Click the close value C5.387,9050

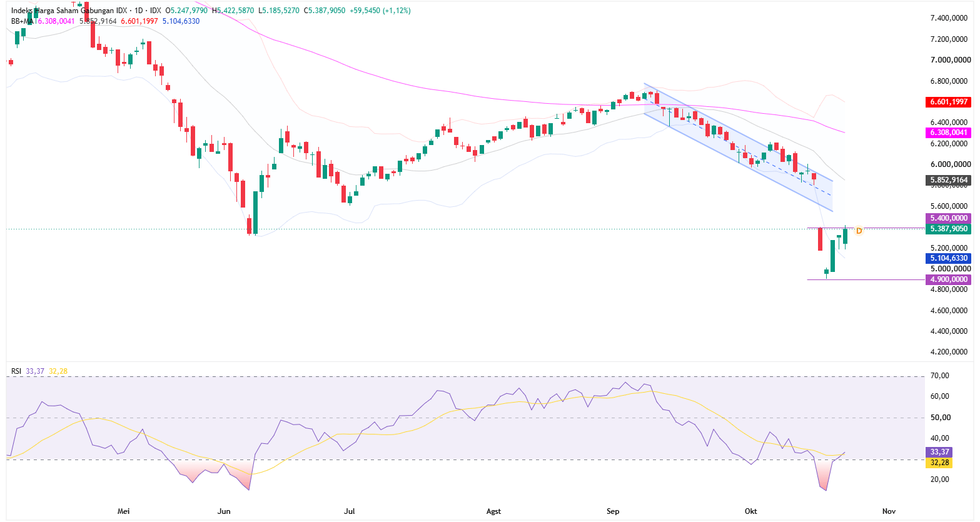pyautogui.click(x=325, y=11)
